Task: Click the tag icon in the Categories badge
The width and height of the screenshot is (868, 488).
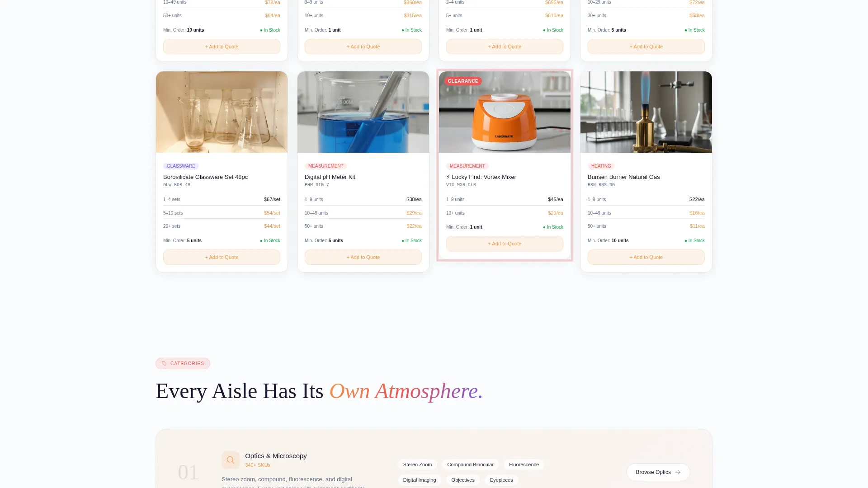Action: coord(164,364)
